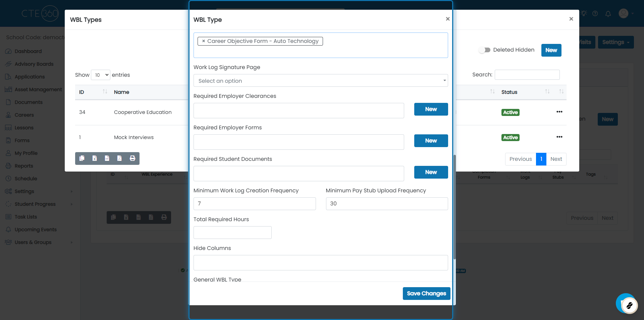The image size is (644, 320).
Task: Open actions menu for Cooperative Education row
Action: click(x=559, y=112)
